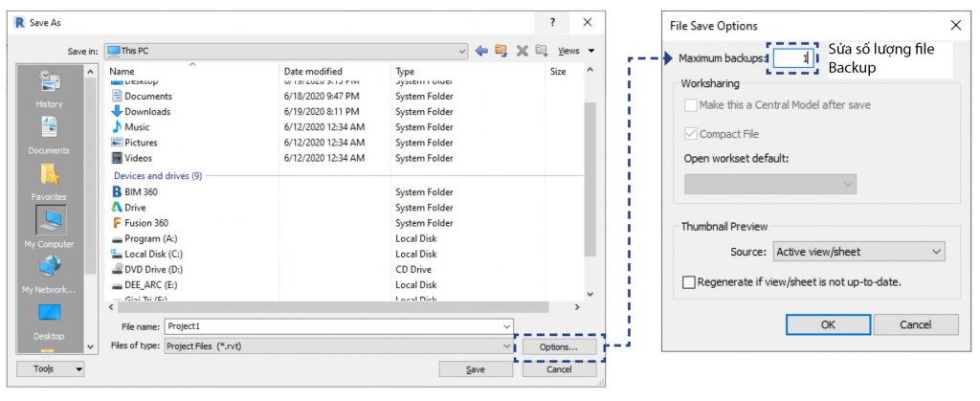Enable Regenerate if view/sheet is not up-to-date

pos(689,282)
